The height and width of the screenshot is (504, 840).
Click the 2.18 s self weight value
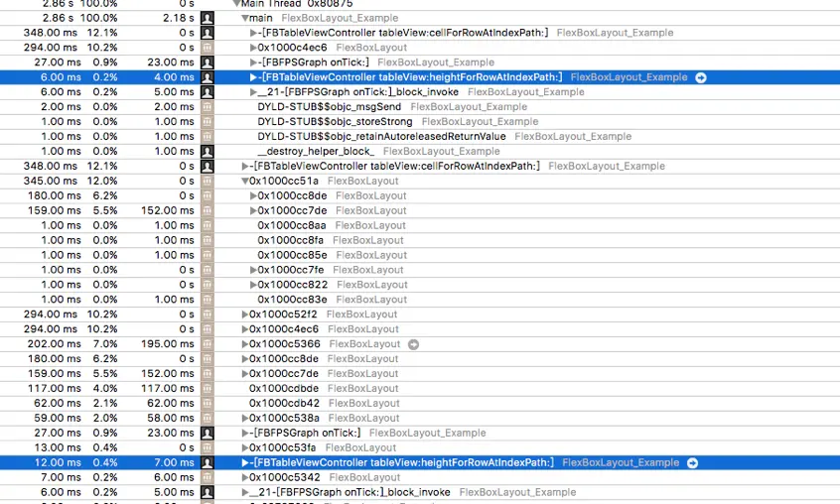pos(179,18)
